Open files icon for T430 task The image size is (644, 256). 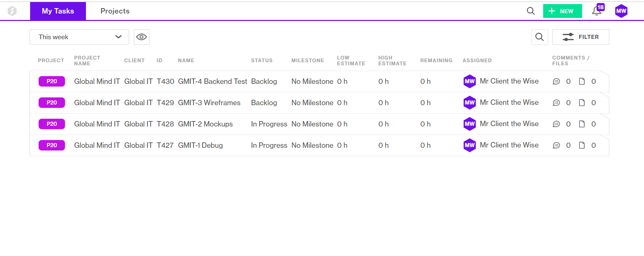[x=582, y=82]
